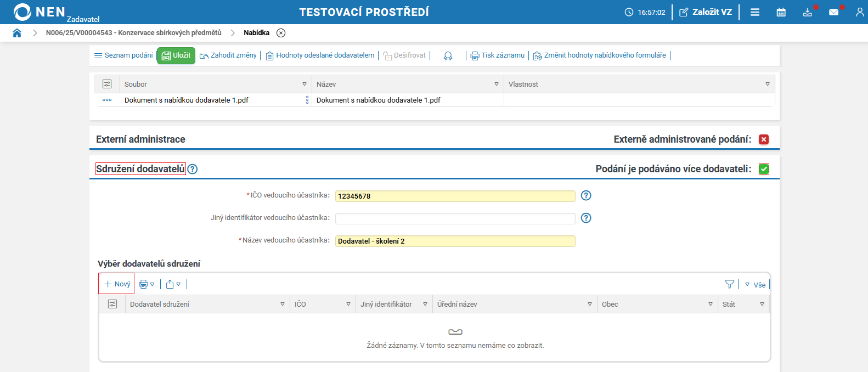Click the filter funnel icon
The image size is (868, 372).
click(730, 284)
